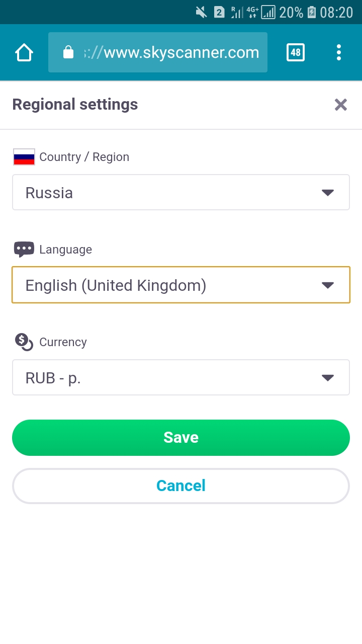
Task: Tap the muted sound status icon
Action: (x=201, y=12)
